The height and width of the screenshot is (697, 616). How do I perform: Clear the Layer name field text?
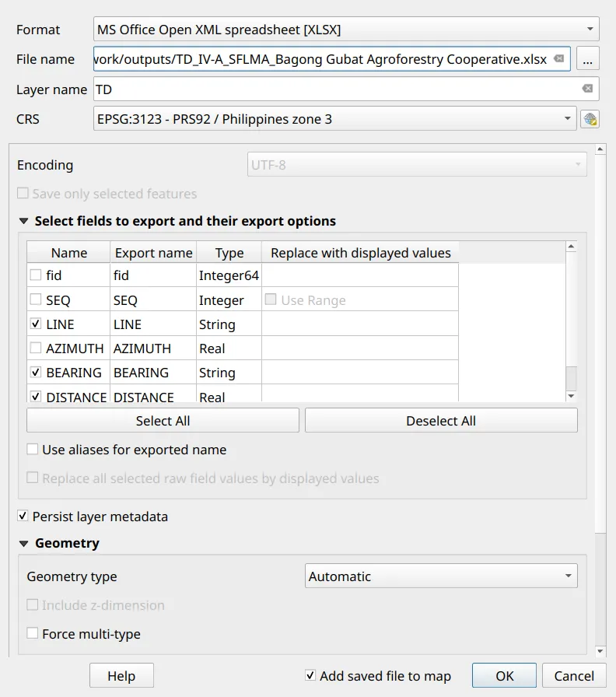click(587, 89)
